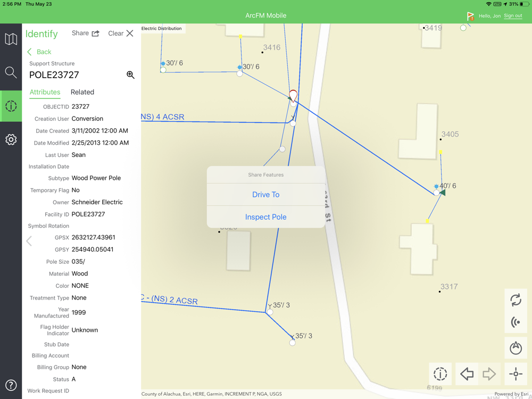
Task: Center map on current location crosshair
Action: (516, 374)
